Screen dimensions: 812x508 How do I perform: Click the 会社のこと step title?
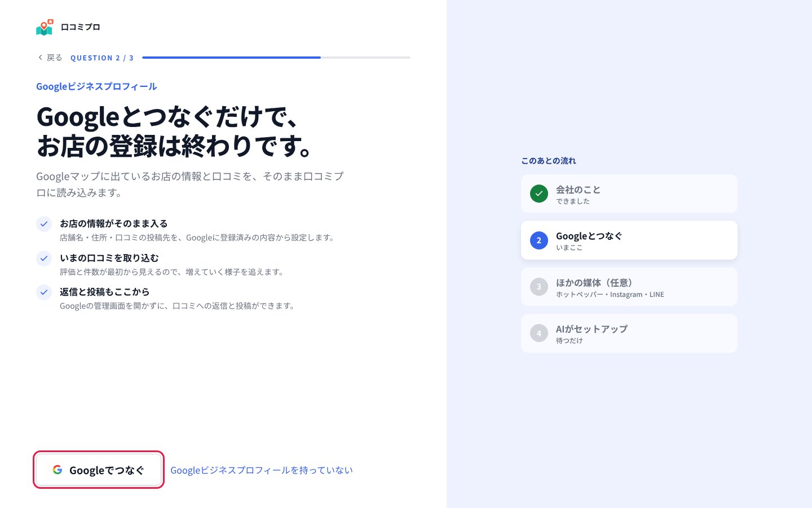(x=578, y=190)
